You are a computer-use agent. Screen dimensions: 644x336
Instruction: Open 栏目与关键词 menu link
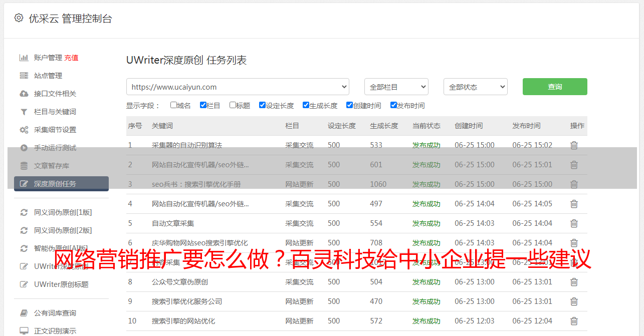pos(55,112)
